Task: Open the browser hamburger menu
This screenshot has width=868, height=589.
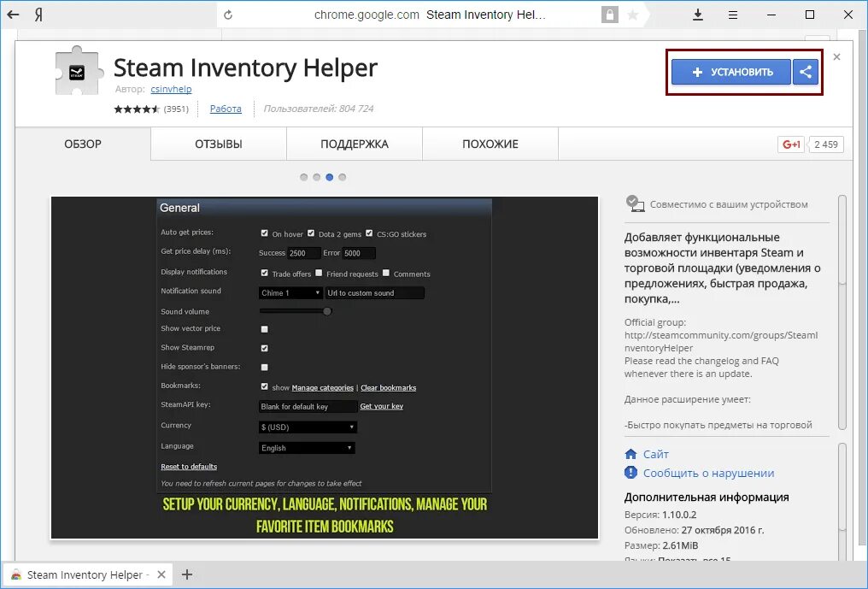Action: [x=733, y=15]
